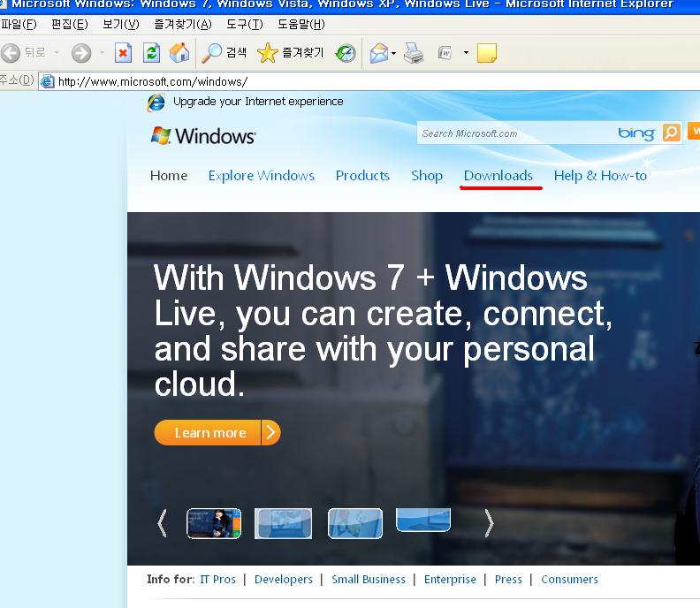
Task: Click the yellow note icon in the toolbar
Action: coord(487,53)
